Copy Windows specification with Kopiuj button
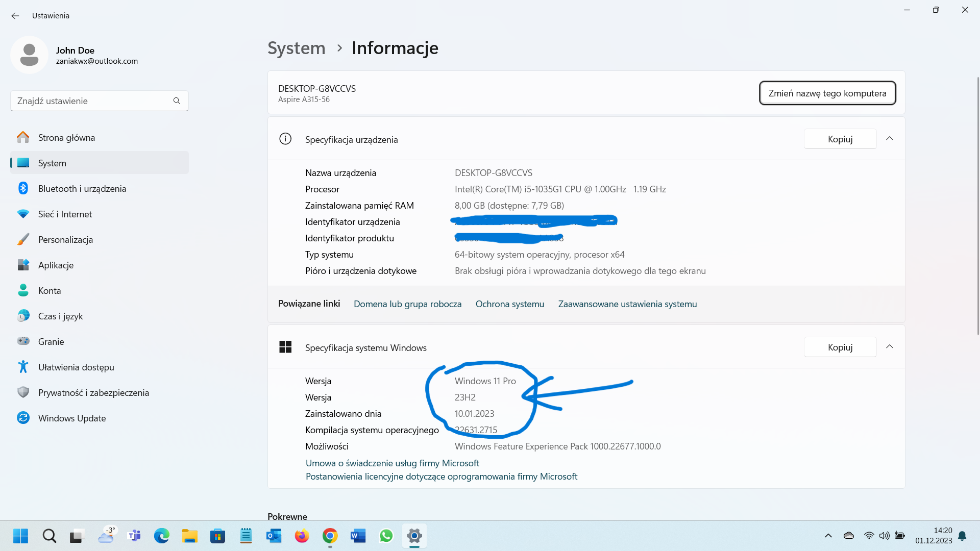 (x=840, y=347)
